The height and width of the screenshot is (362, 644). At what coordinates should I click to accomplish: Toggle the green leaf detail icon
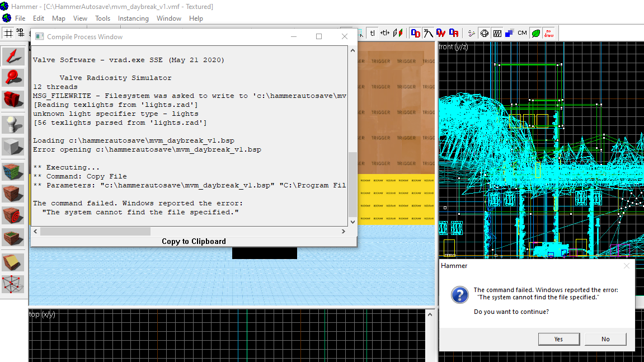(x=535, y=33)
